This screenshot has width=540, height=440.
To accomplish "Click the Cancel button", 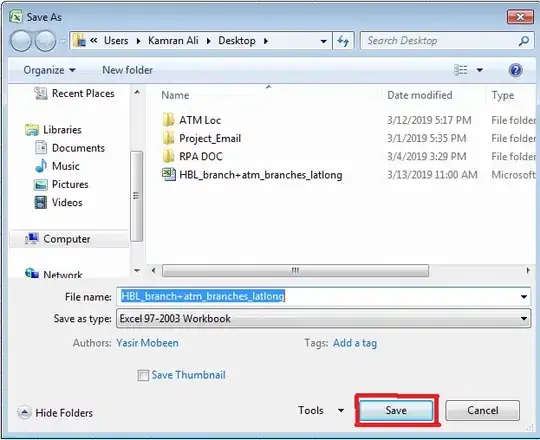I will [x=482, y=410].
